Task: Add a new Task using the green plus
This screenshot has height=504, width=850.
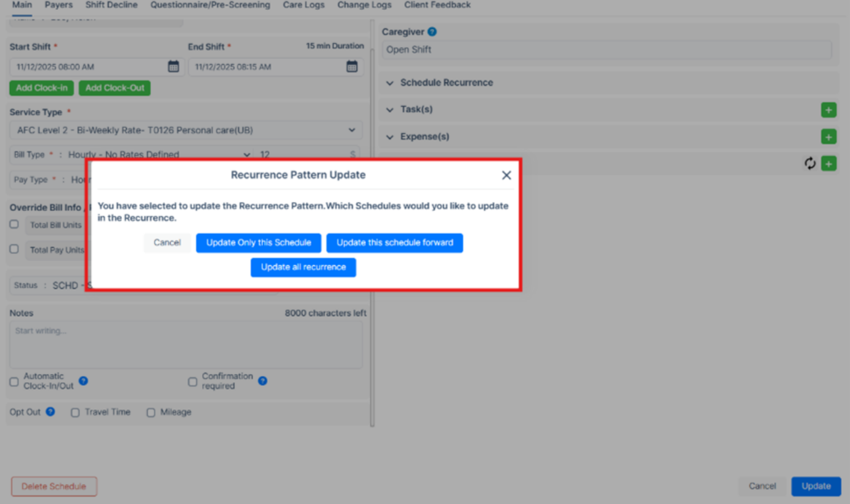Action: (x=828, y=110)
